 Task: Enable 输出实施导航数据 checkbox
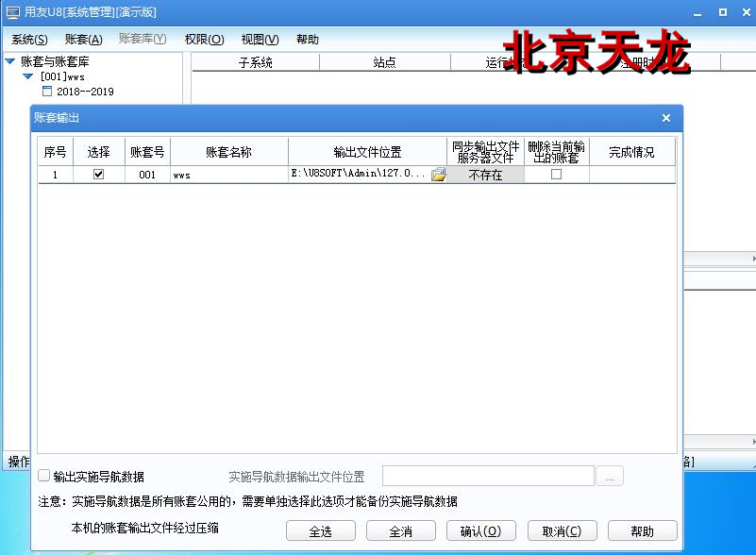pyautogui.click(x=43, y=476)
